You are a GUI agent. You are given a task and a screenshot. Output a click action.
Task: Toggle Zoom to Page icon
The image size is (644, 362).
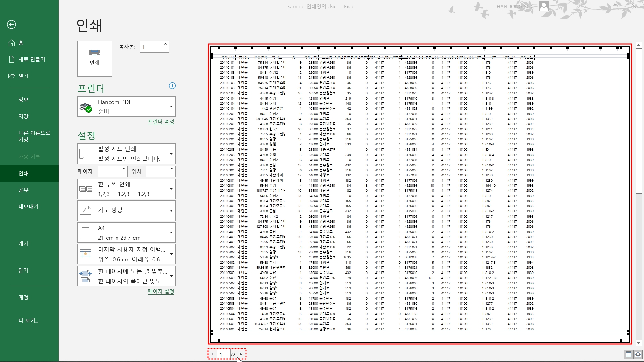pos(638,354)
